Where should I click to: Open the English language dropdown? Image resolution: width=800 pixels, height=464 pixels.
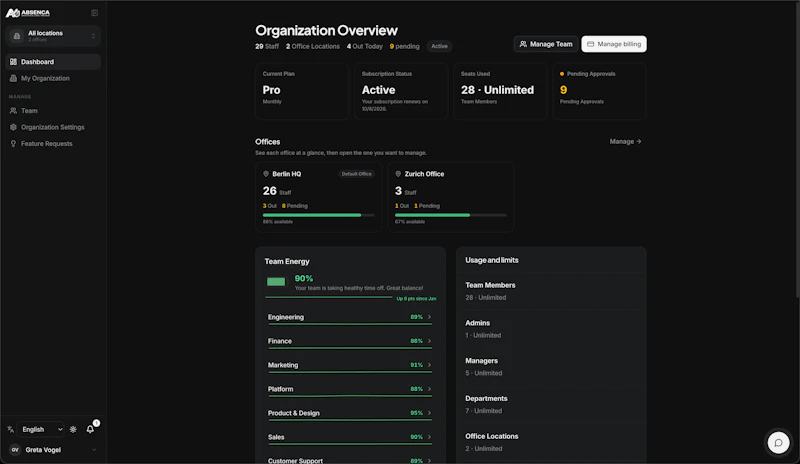coord(41,429)
